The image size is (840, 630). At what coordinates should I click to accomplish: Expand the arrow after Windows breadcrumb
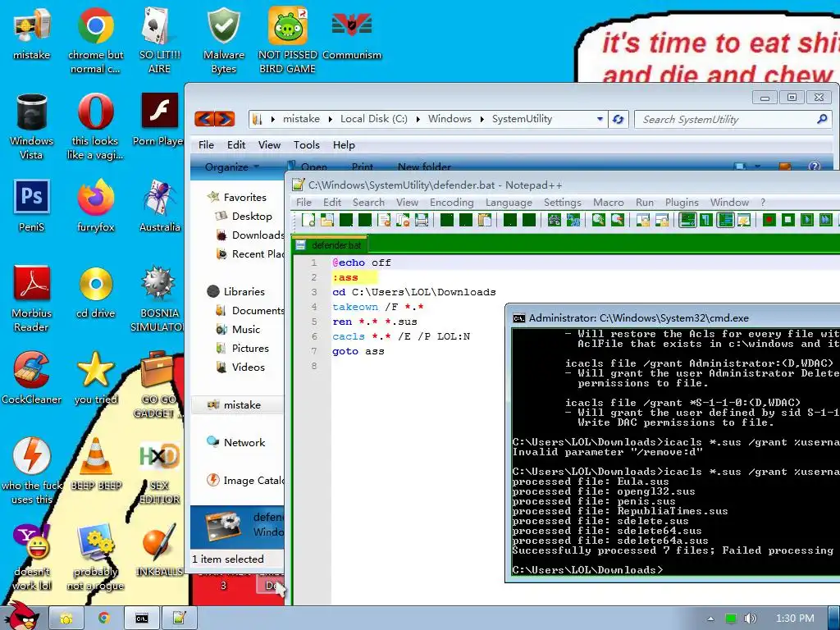pyautogui.click(x=481, y=119)
